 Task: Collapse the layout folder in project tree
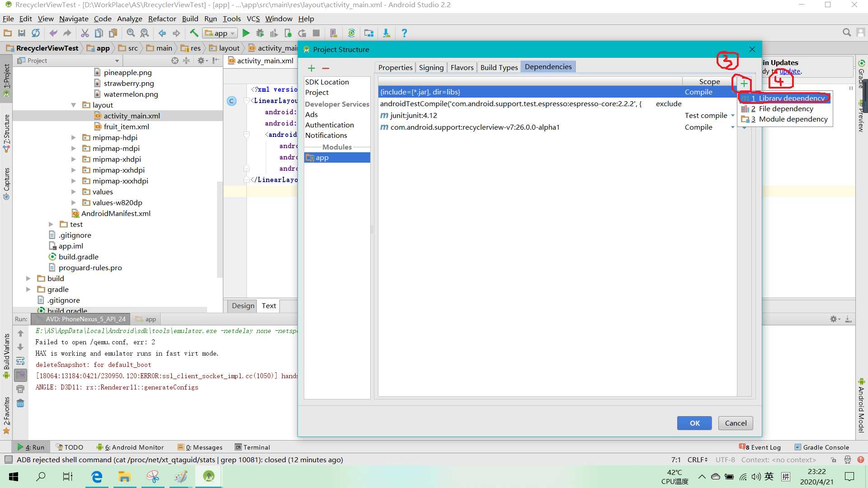73,105
